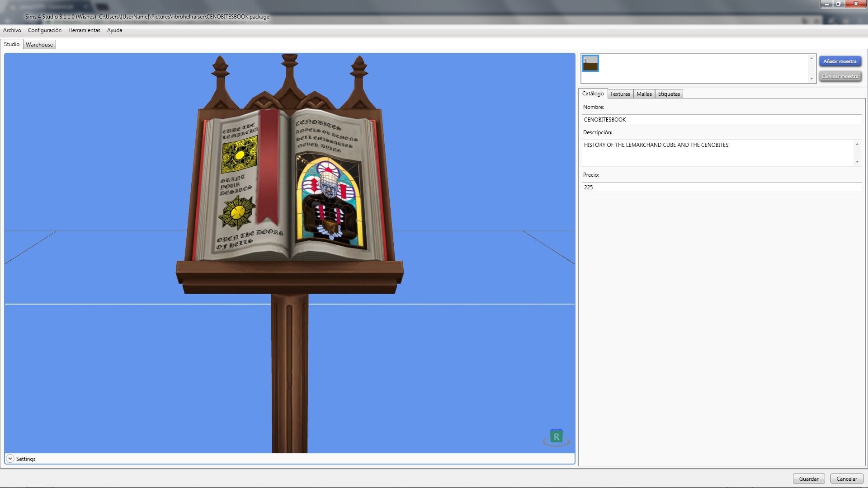Viewport: 868px width, 488px height.
Task: Open the Ayuda menu
Action: (114, 30)
